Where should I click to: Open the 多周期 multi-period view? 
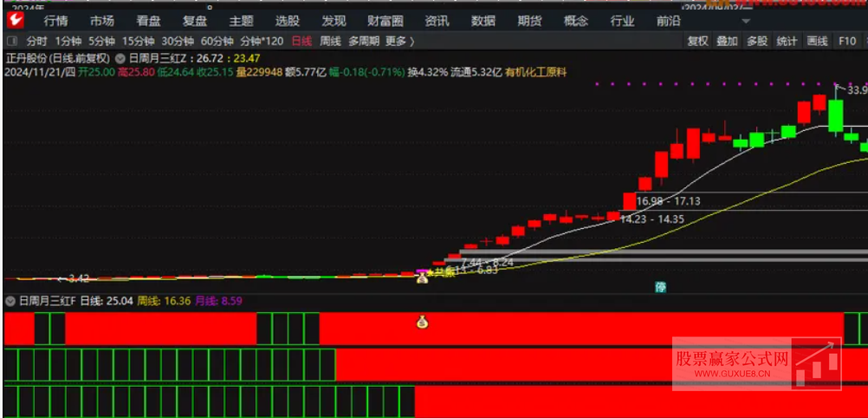(x=364, y=41)
